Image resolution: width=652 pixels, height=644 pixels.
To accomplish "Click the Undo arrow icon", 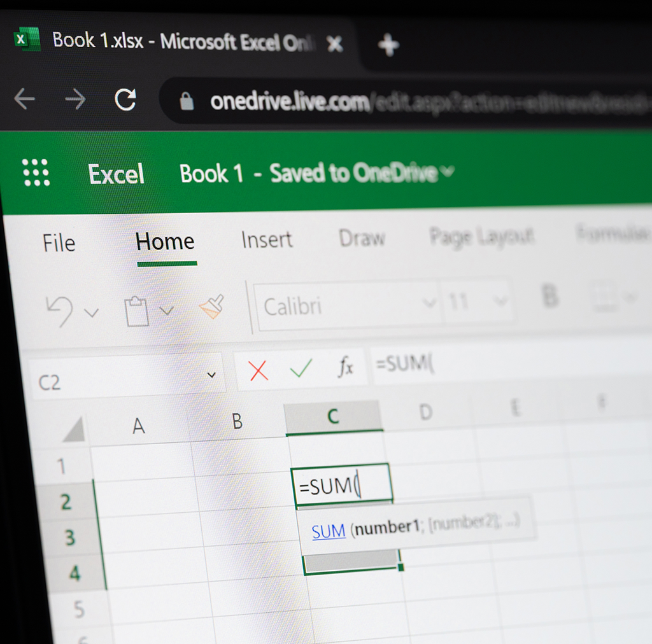I will pyautogui.click(x=59, y=311).
